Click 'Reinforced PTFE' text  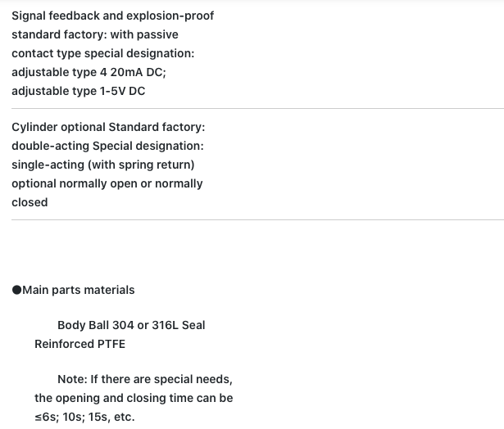pyautogui.click(x=80, y=344)
